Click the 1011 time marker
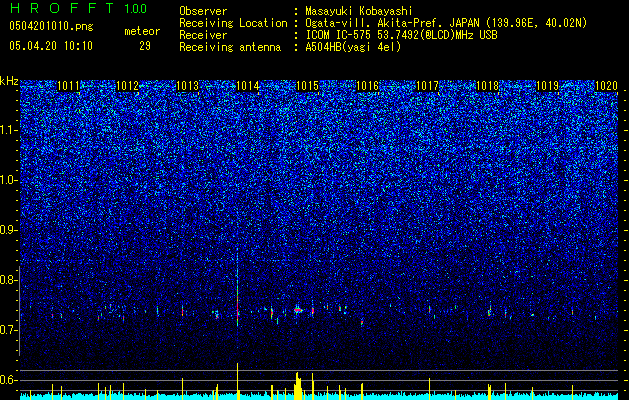 [68, 86]
